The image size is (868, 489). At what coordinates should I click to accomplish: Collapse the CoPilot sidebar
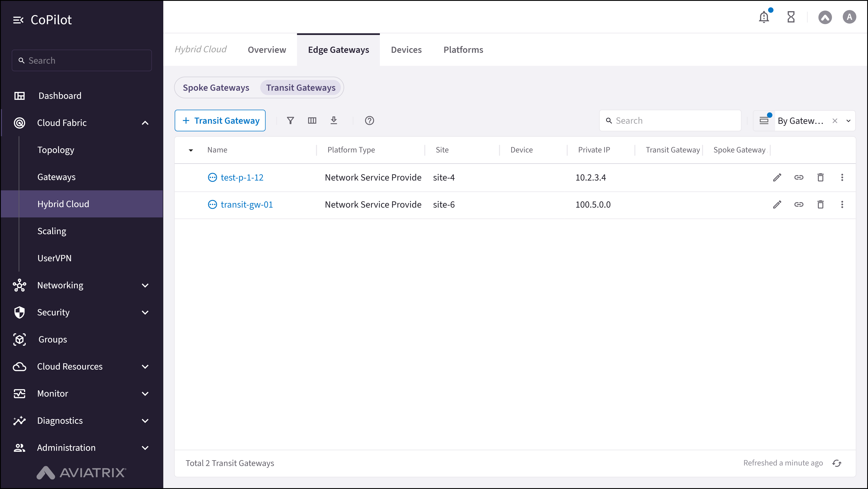tap(19, 20)
